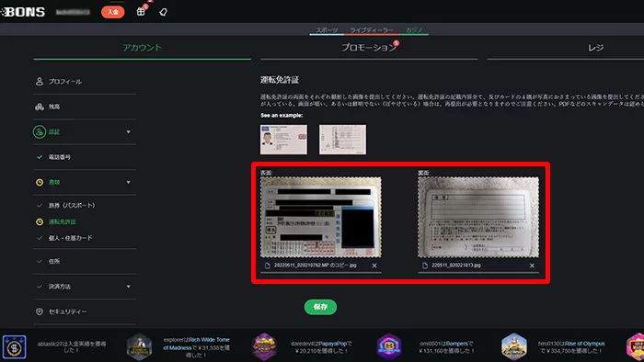The image size is (644, 362).
Task: Click the yellow clock icon beside 書類
Action: [40, 182]
